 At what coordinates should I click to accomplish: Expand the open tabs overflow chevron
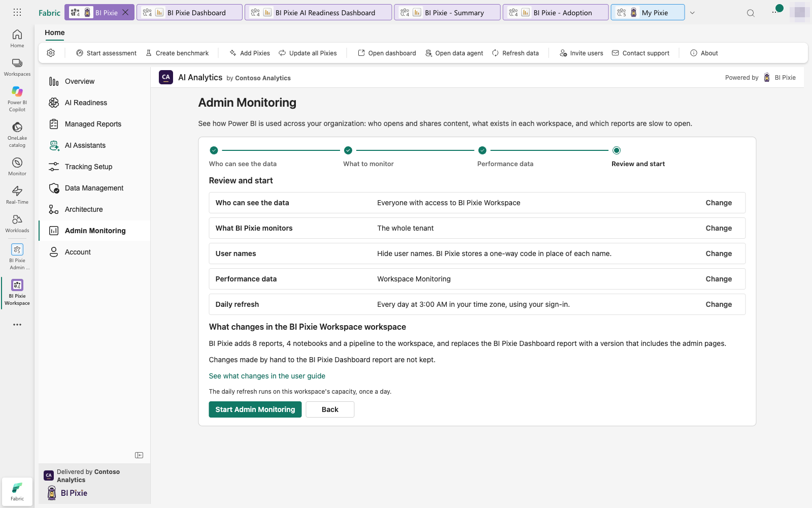click(692, 13)
